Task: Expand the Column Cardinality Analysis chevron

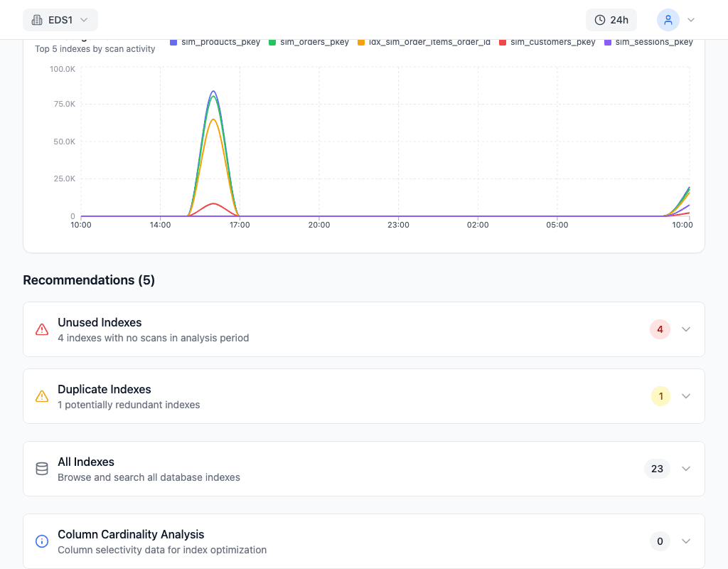Action: (x=686, y=541)
